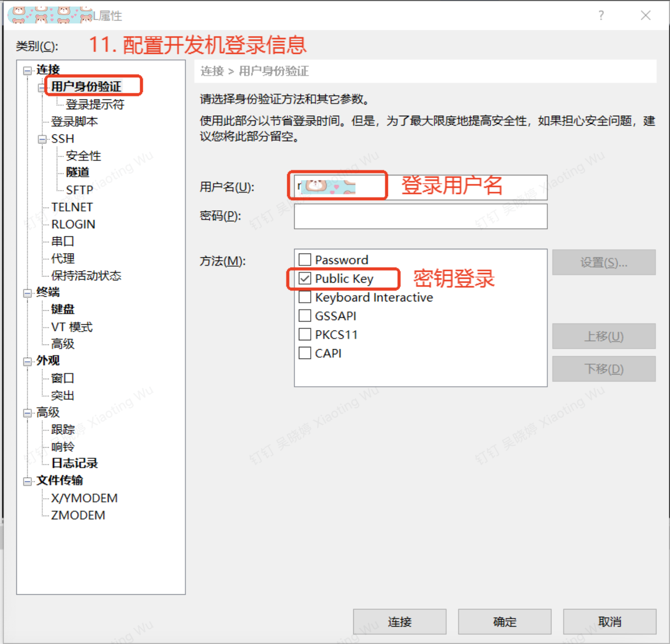The height and width of the screenshot is (644, 670).
Task: Tick the Keyboard Interactive checkbox
Action: pyautogui.click(x=305, y=297)
